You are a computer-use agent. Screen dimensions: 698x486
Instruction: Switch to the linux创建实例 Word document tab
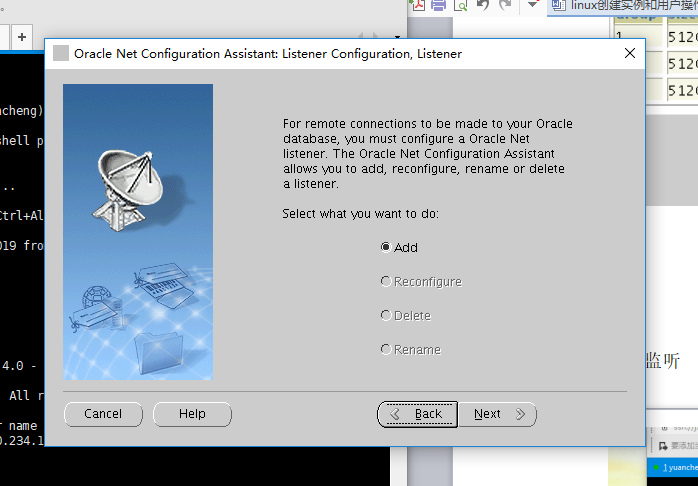pyautogui.click(x=623, y=6)
